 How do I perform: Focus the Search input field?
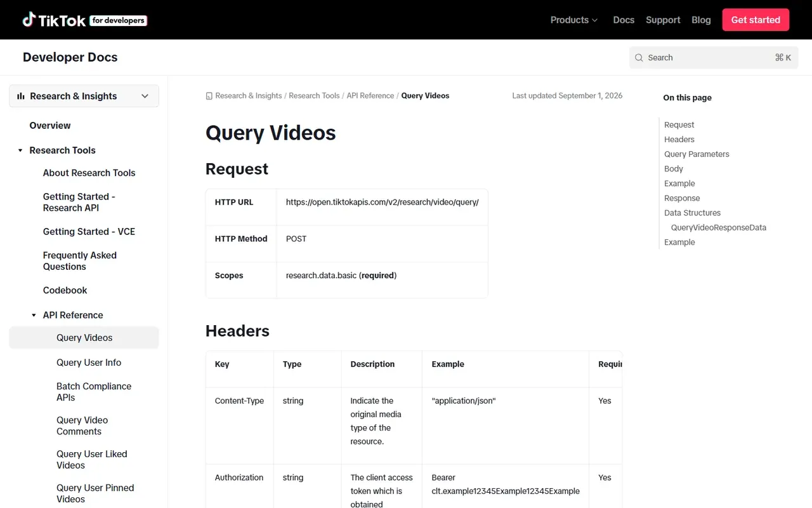714,58
